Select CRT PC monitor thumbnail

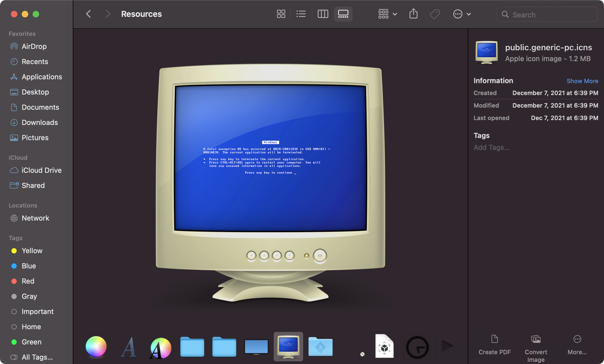click(x=288, y=347)
